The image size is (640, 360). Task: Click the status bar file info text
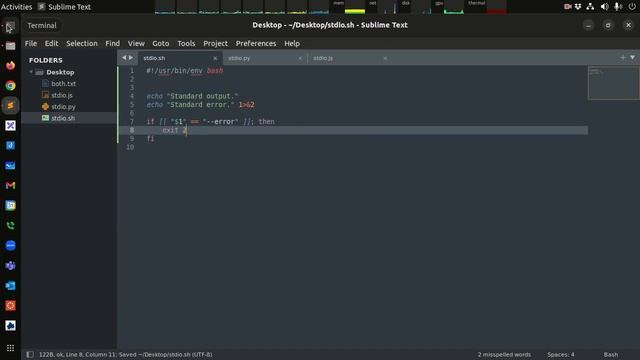pos(125,354)
